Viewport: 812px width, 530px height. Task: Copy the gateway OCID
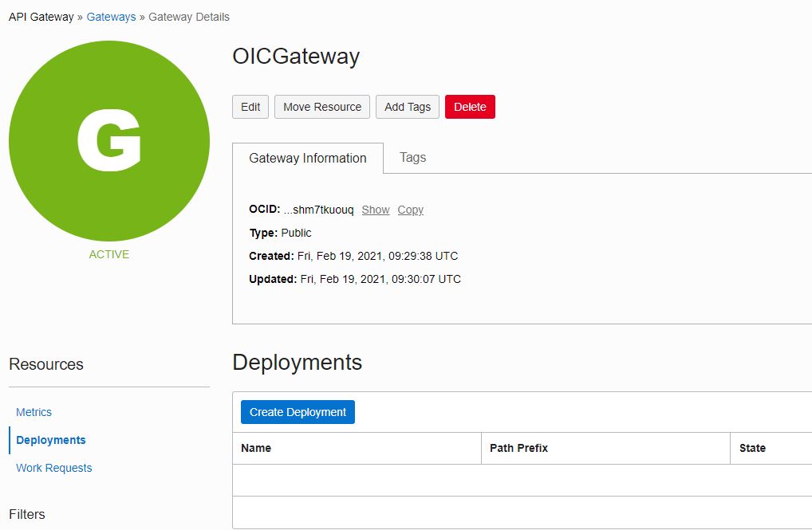click(x=410, y=210)
